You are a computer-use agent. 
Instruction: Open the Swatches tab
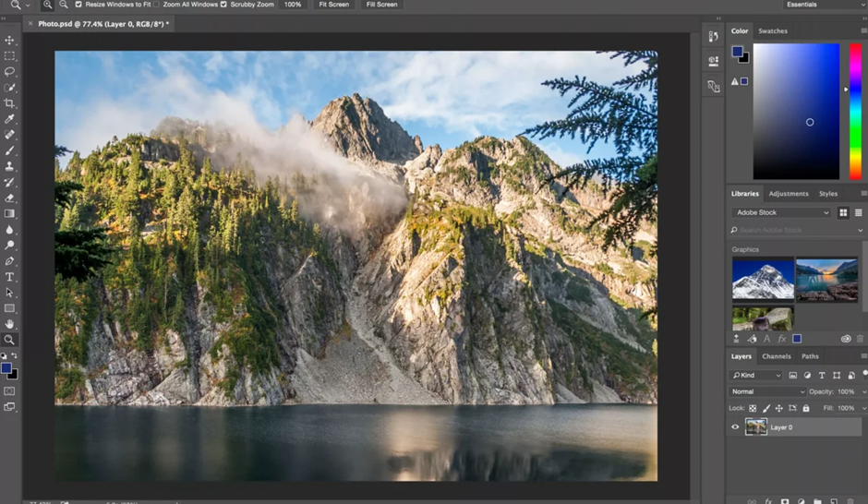pos(773,30)
